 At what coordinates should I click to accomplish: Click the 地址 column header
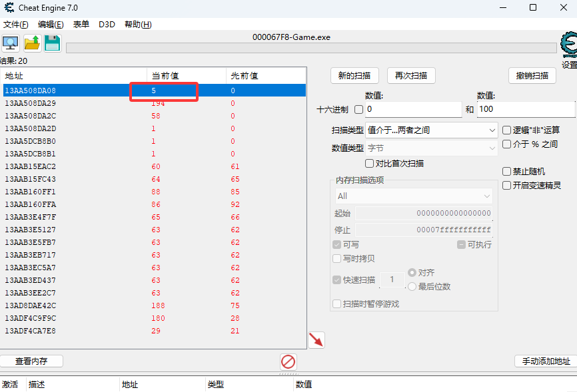[73, 76]
